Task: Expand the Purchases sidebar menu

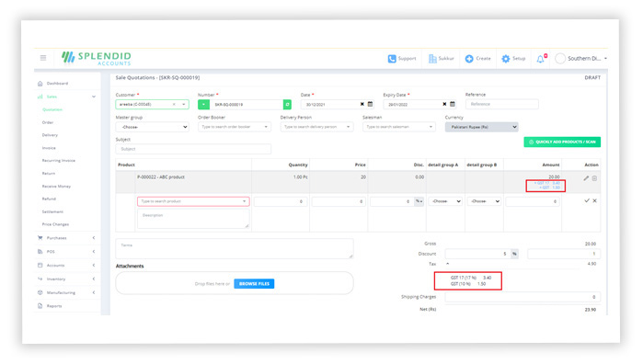Action: 66,238
